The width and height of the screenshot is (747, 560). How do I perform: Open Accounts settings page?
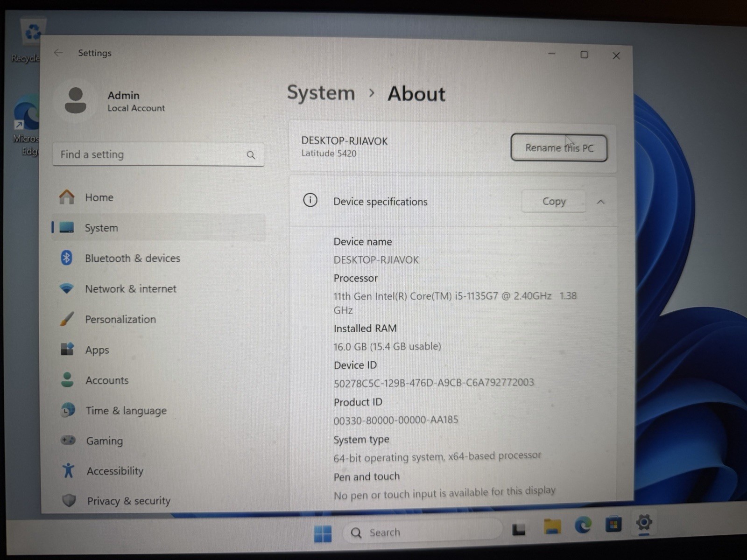coord(159,380)
